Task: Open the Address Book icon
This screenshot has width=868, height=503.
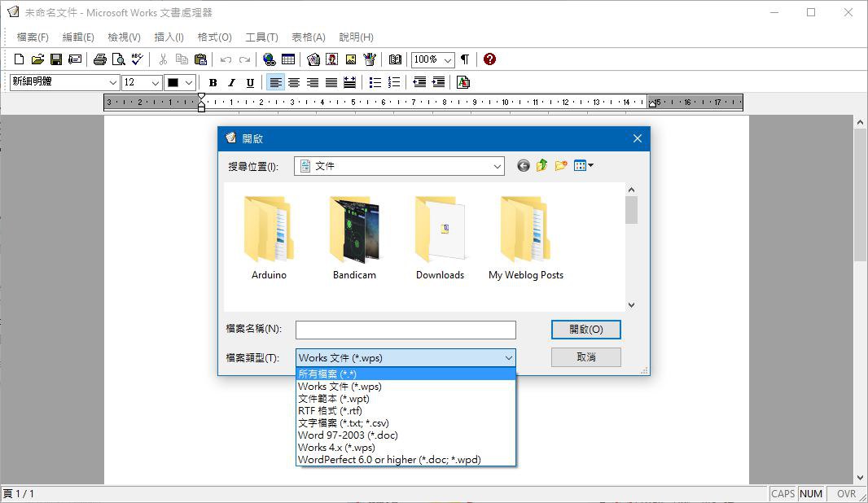Action: 395,59
